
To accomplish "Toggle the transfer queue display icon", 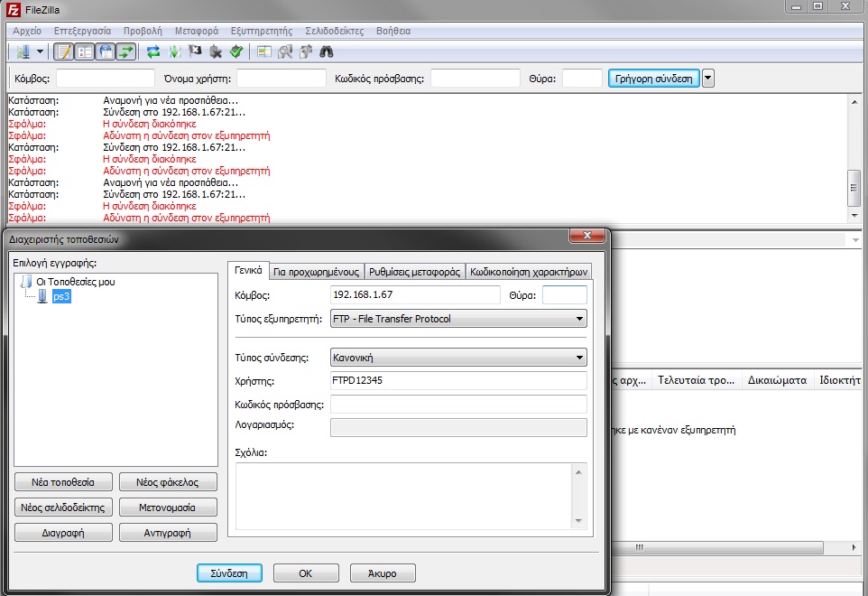I will pyautogui.click(x=126, y=52).
